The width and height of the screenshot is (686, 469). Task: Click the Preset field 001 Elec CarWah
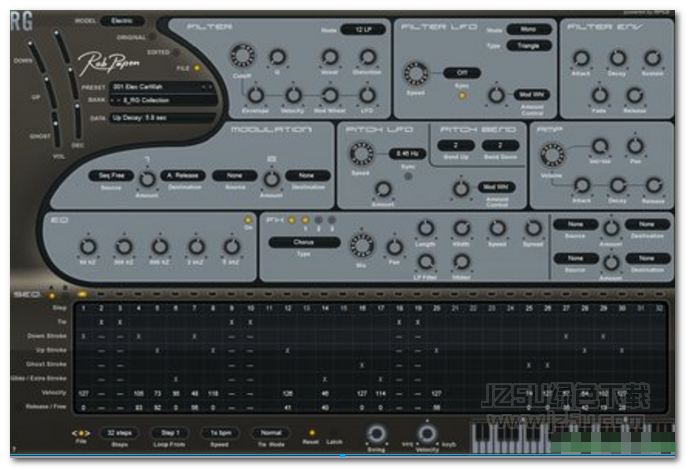click(x=162, y=87)
